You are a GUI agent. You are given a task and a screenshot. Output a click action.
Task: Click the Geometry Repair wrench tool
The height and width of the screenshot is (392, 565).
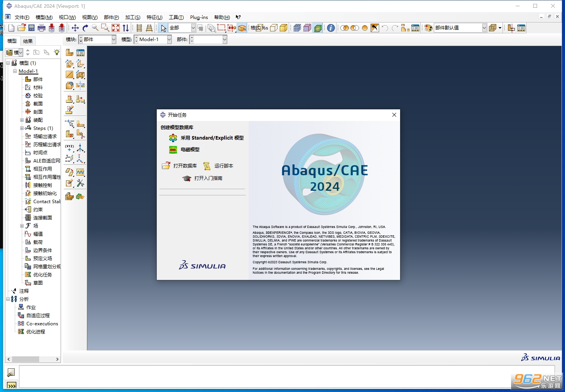[x=80, y=183]
